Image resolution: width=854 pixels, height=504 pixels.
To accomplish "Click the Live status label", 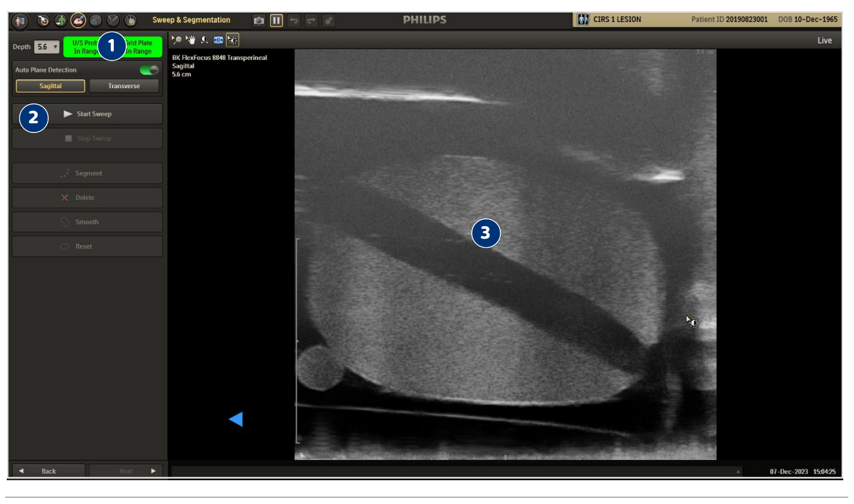I will coord(825,40).
